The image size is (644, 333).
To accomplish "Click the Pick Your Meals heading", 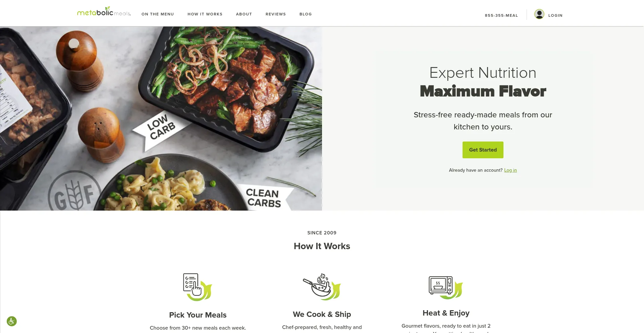I will [x=198, y=315].
